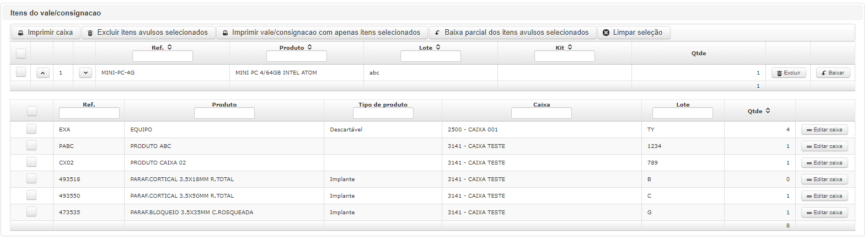Click the Caixa filter input field
Image resolution: width=868 pixels, height=238 pixels.
(x=542, y=113)
